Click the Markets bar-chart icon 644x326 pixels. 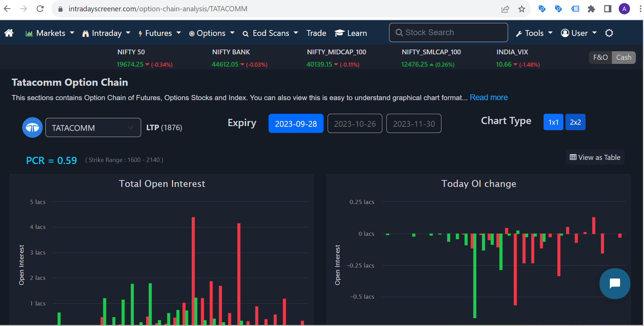(29, 32)
